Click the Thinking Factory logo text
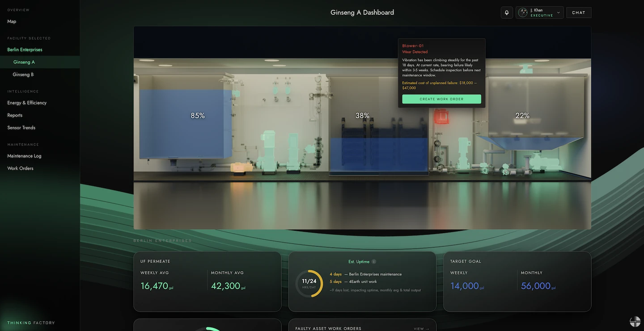644x331 pixels. pyautogui.click(x=31, y=323)
